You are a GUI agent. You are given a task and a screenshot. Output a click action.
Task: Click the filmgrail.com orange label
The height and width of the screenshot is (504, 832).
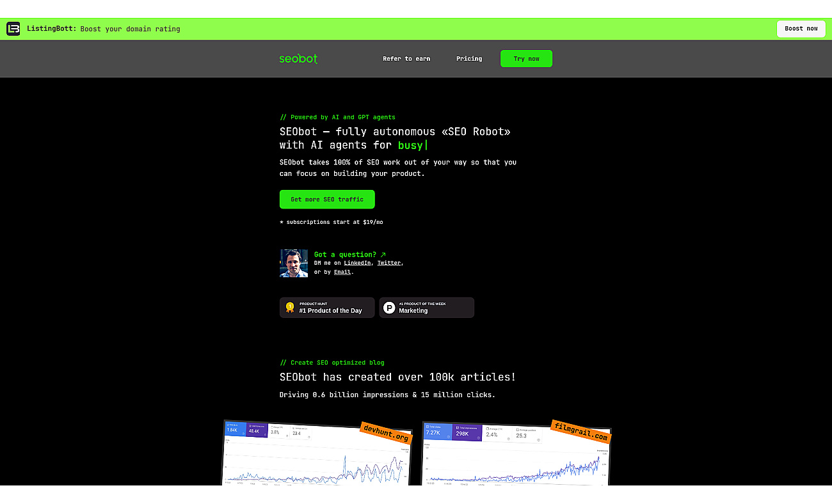click(x=580, y=432)
